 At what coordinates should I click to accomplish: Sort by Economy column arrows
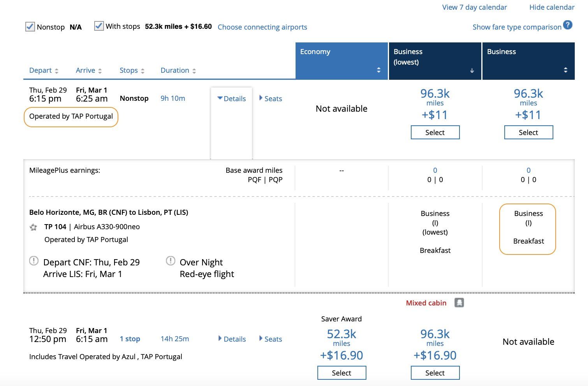click(378, 70)
